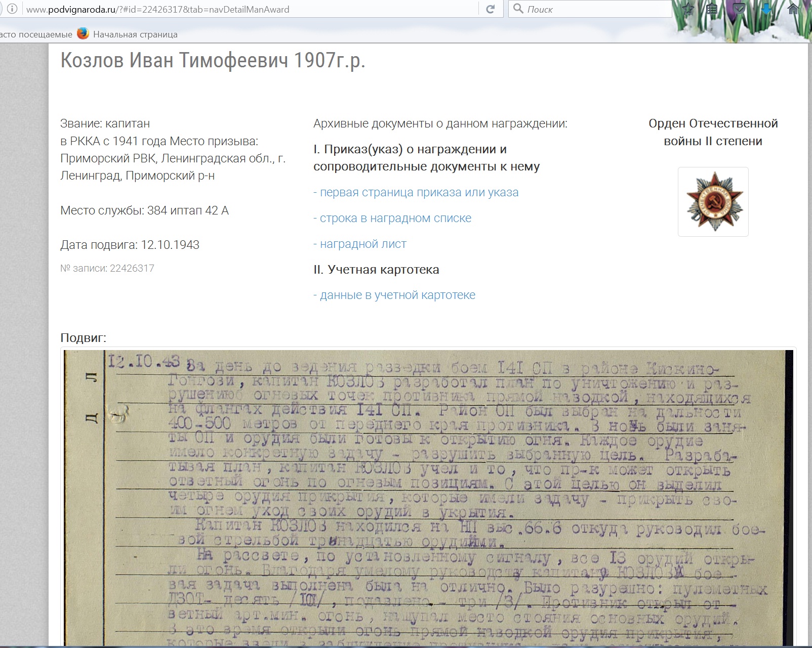Open 'строка в наградном списке' link
Viewport: 812px width, 648px height.
tap(395, 218)
